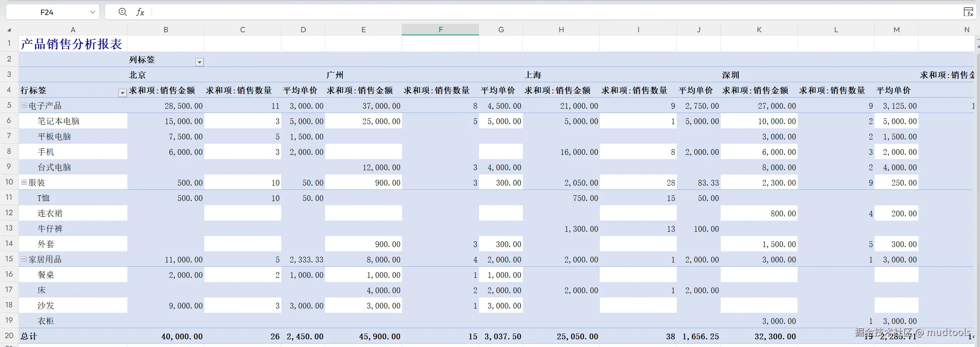Select row 20 header for the totals row
980x347 pixels.
point(9,336)
